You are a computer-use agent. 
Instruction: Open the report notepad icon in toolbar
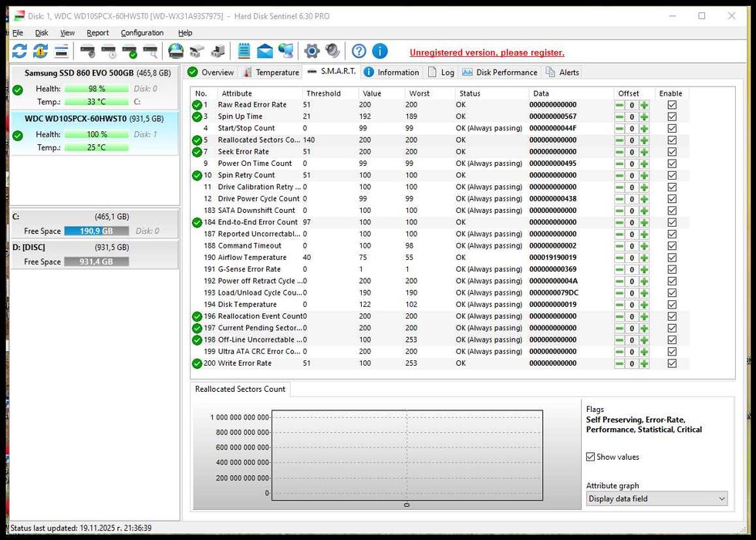tap(244, 51)
